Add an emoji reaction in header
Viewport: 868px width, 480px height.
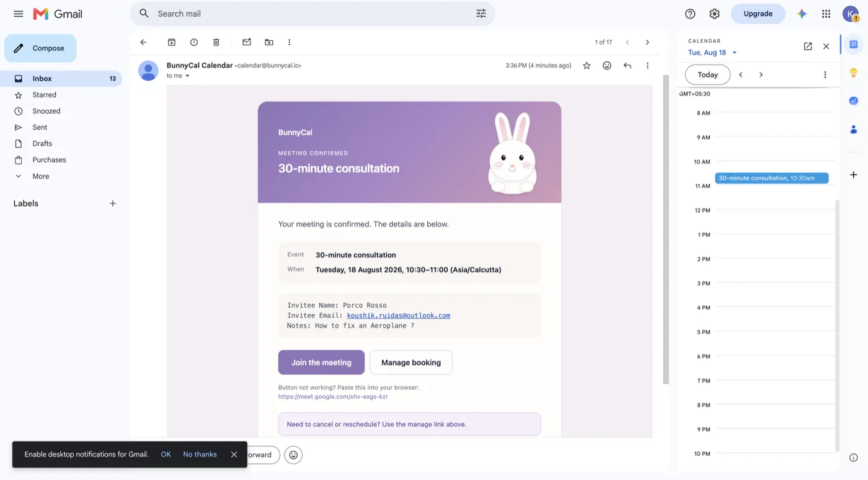(607, 66)
